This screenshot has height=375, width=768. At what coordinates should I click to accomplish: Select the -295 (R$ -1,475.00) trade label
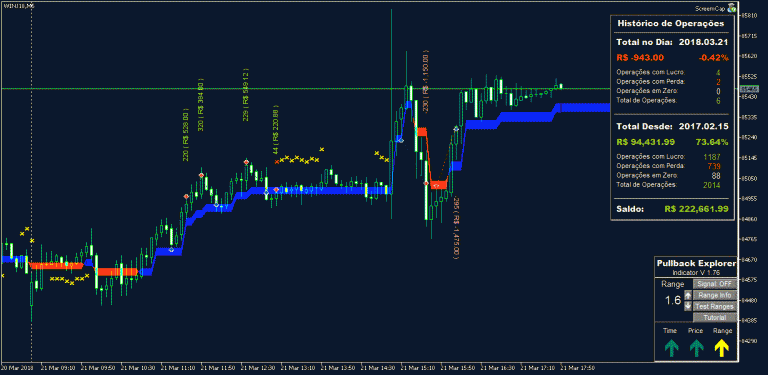click(x=456, y=229)
